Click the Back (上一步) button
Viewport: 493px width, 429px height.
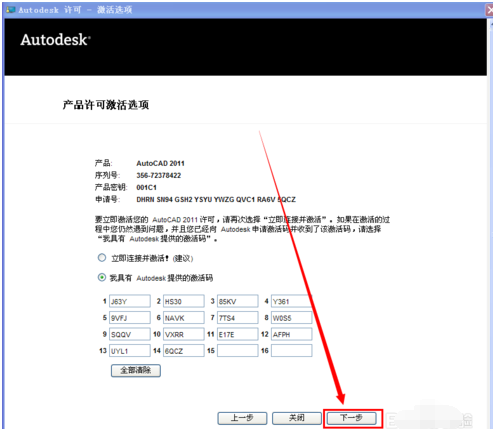click(242, 418)
